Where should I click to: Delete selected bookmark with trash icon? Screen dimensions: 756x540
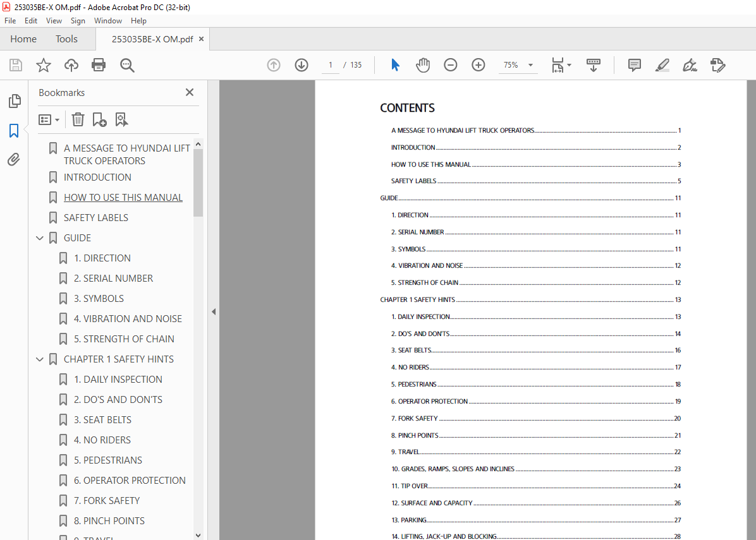click(x=78, y=119)
